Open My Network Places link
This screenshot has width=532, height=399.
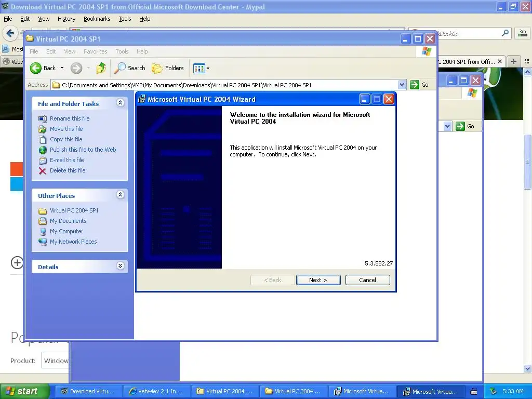[x=73, y=242]
